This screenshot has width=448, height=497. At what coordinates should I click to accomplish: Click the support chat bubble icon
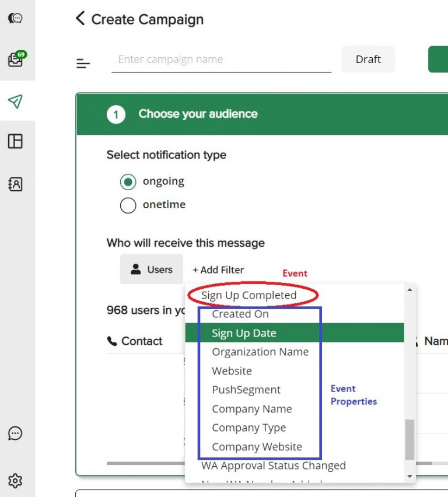point(15,433)
